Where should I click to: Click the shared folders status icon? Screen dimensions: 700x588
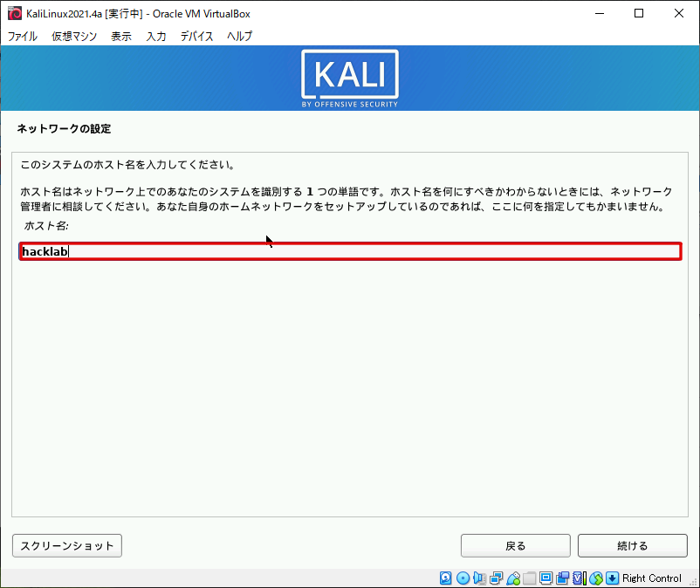530,578
